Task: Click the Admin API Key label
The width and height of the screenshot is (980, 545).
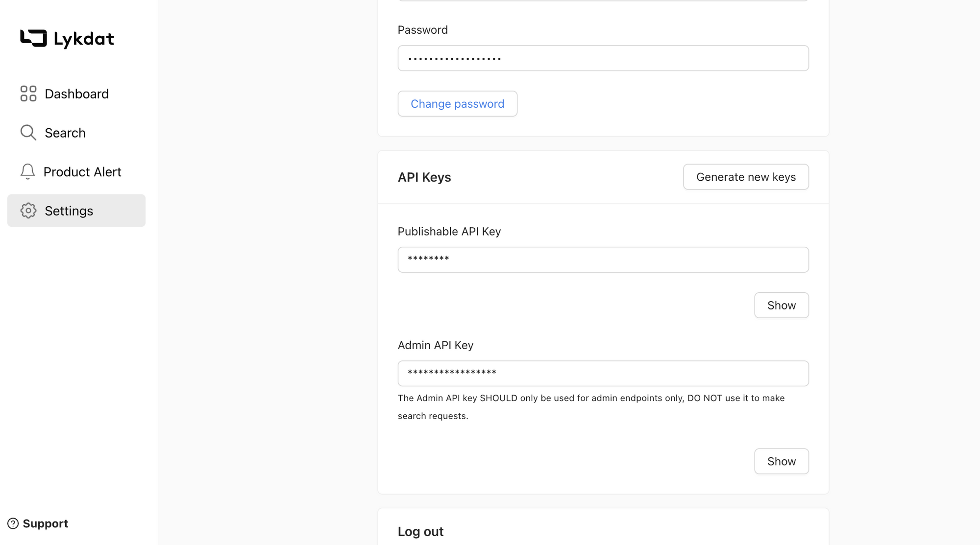Action: (436, 345)
